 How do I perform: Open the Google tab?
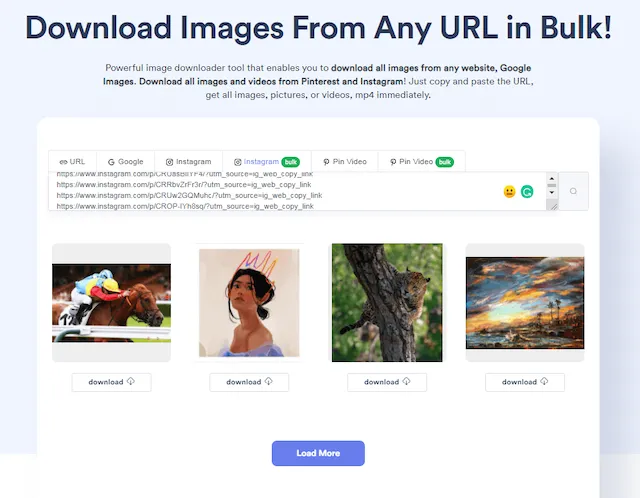click(x=125, y=161)
